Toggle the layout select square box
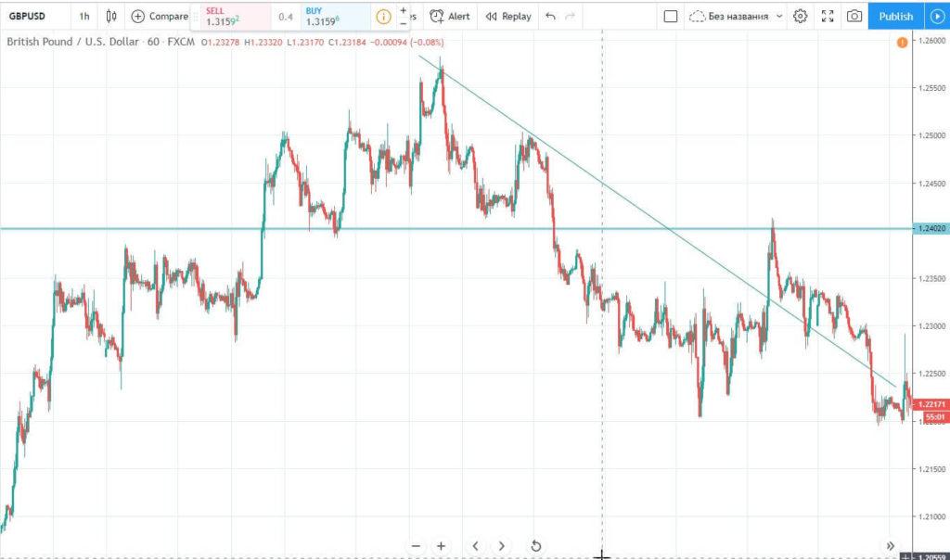 pos(671,16)
